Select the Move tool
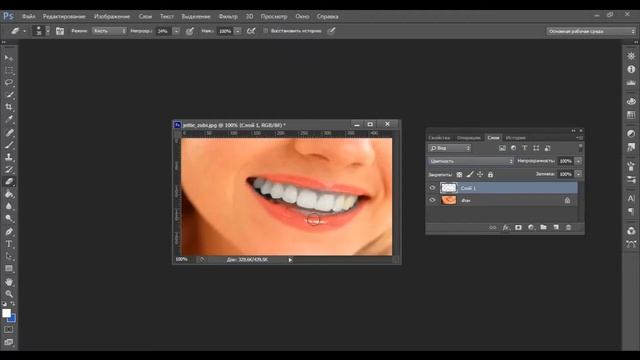 (9, 58)
